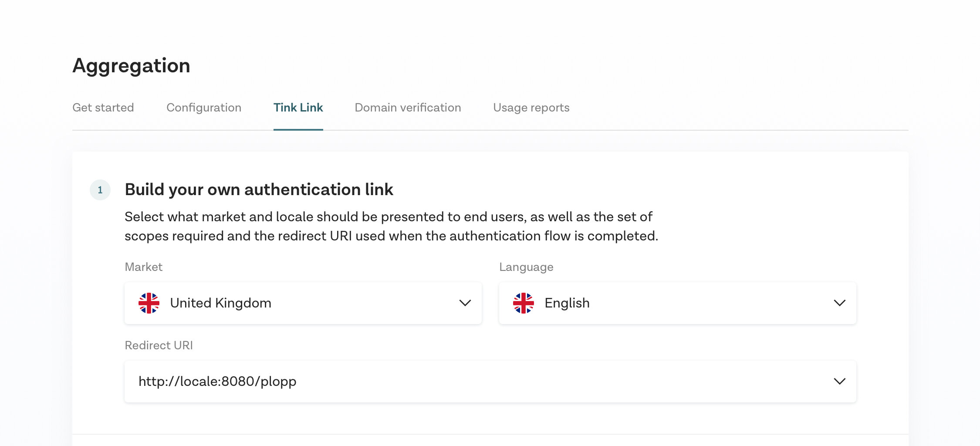This screenshot has width=980, height=446.
Task: Go to Domain verification tab
Action: tap(408, 108)
